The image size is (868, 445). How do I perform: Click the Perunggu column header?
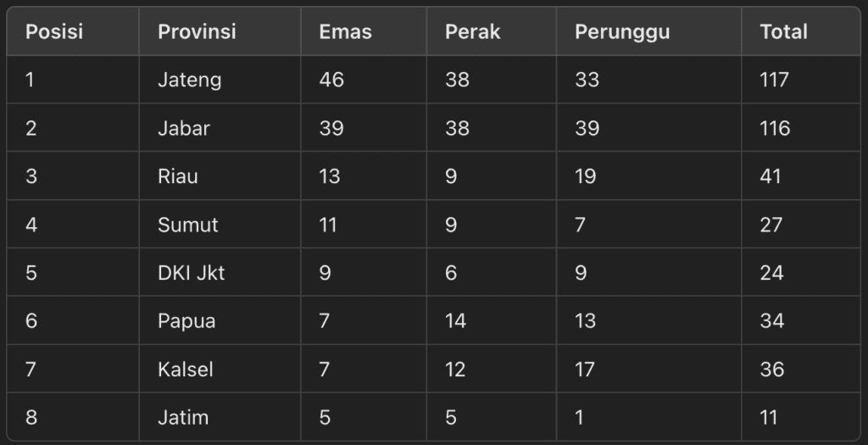pos(622,32)
